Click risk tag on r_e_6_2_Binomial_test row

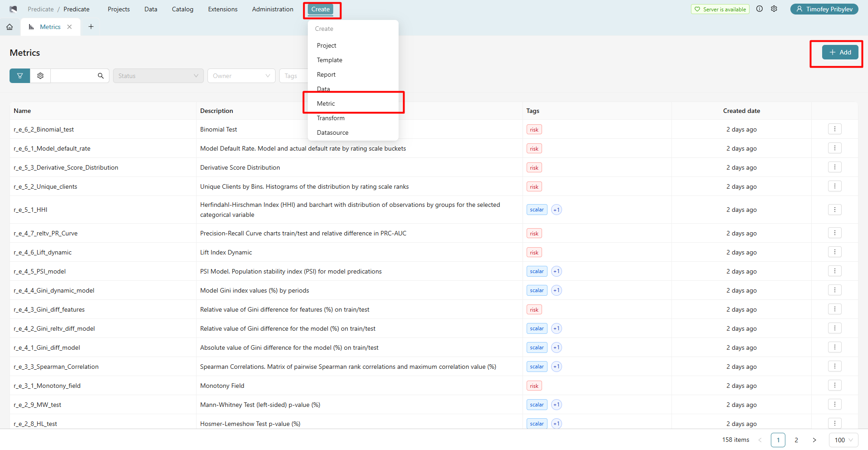click(x=534, y=129)
